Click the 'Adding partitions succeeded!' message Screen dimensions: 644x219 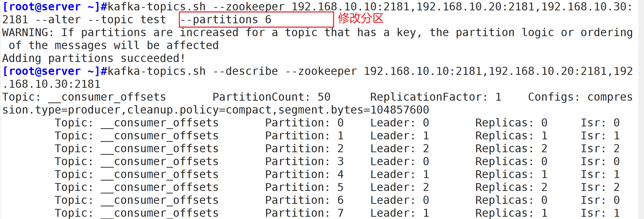coord(94,58)
